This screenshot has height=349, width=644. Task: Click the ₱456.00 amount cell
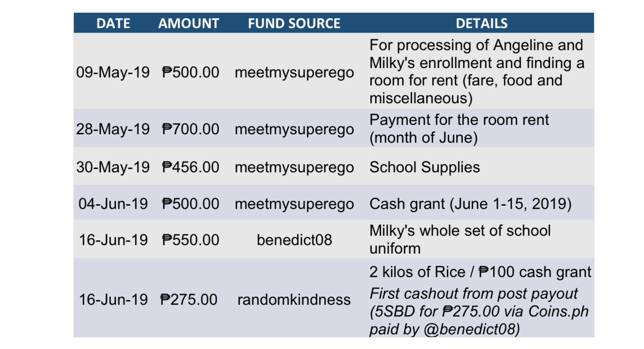tap(190, 167)
